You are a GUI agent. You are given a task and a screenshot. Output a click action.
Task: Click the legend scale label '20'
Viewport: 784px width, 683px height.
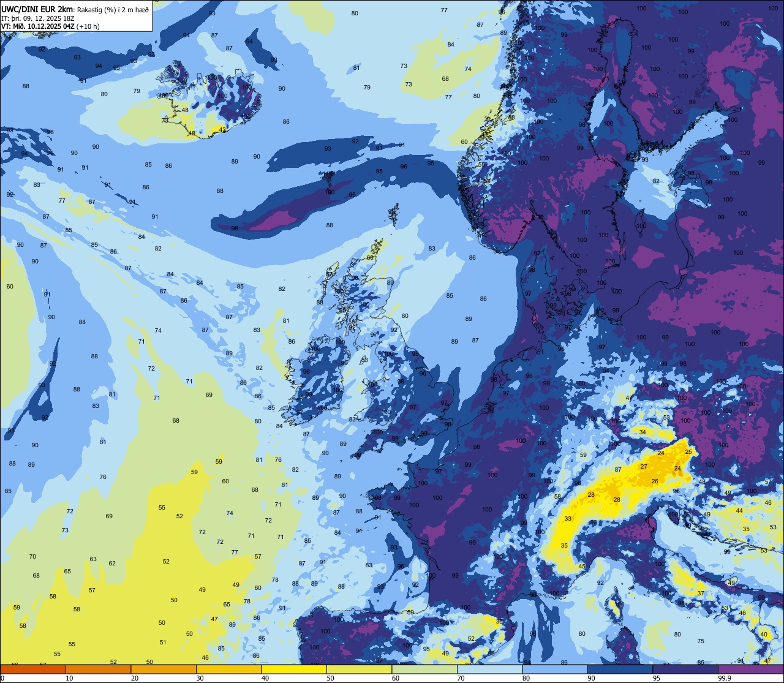pyautogui.click(x=135, y=678)
